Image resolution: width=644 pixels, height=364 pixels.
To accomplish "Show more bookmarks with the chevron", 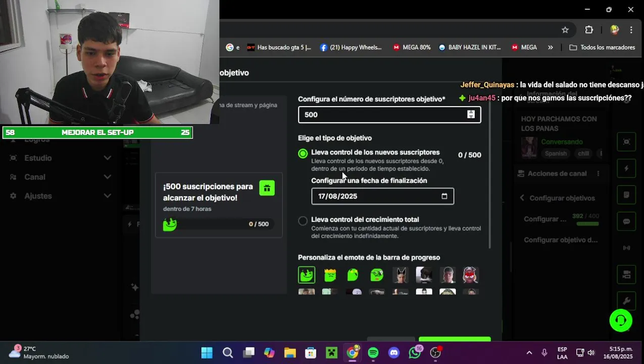I will coord(550,48).
